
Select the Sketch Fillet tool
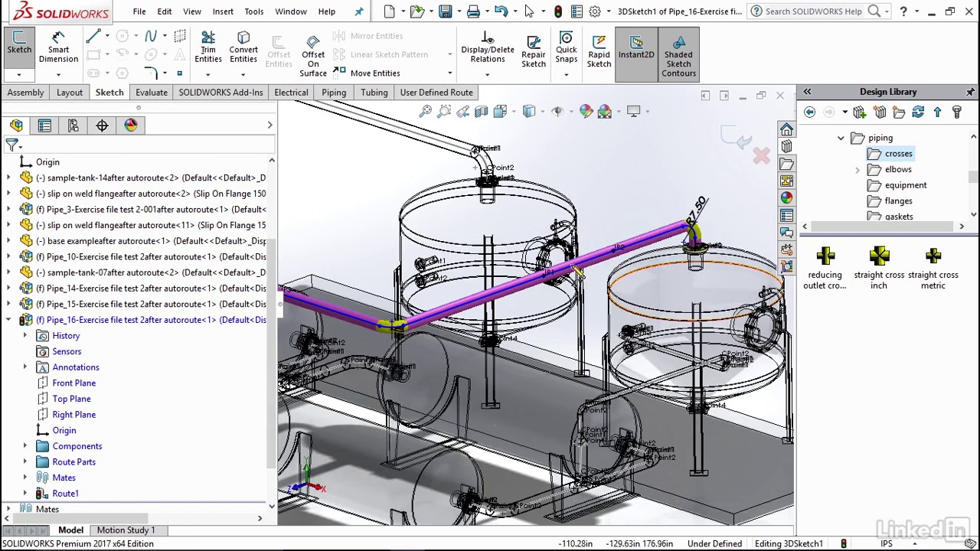coord(151,73)
